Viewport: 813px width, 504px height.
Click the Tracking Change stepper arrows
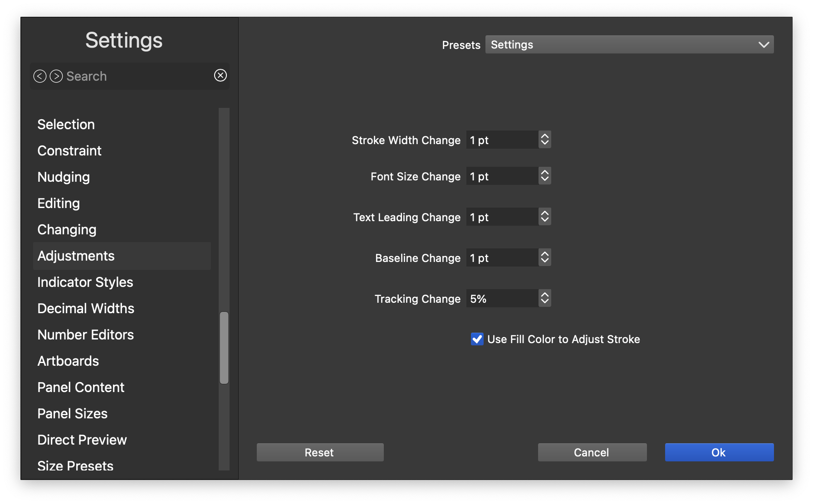click(x=544, y=299)
